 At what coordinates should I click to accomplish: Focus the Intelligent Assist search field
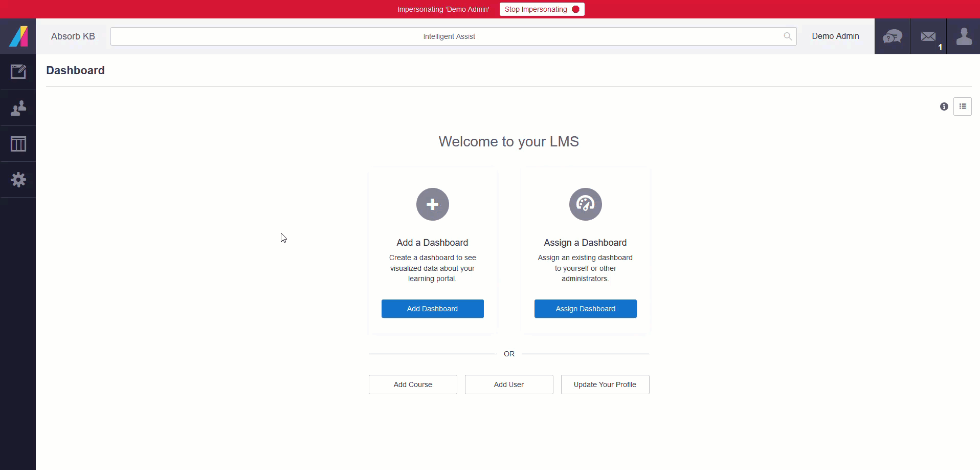454,36
